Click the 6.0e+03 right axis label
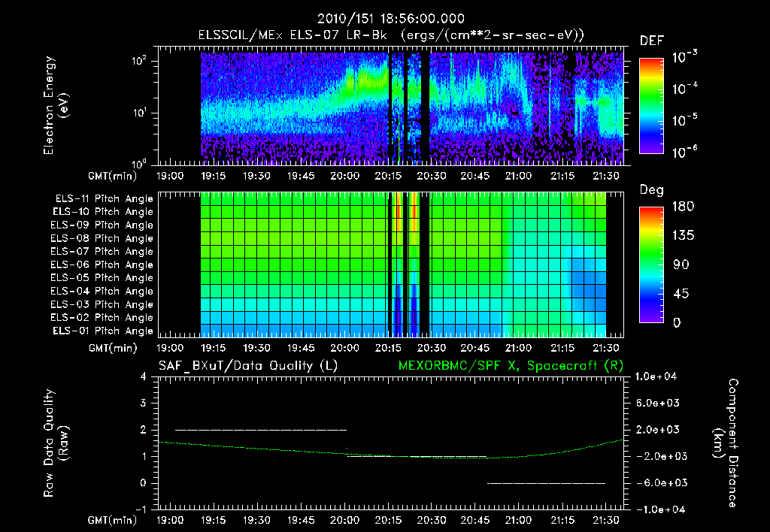The image size is (770, 532). click(x=658, y=404)
